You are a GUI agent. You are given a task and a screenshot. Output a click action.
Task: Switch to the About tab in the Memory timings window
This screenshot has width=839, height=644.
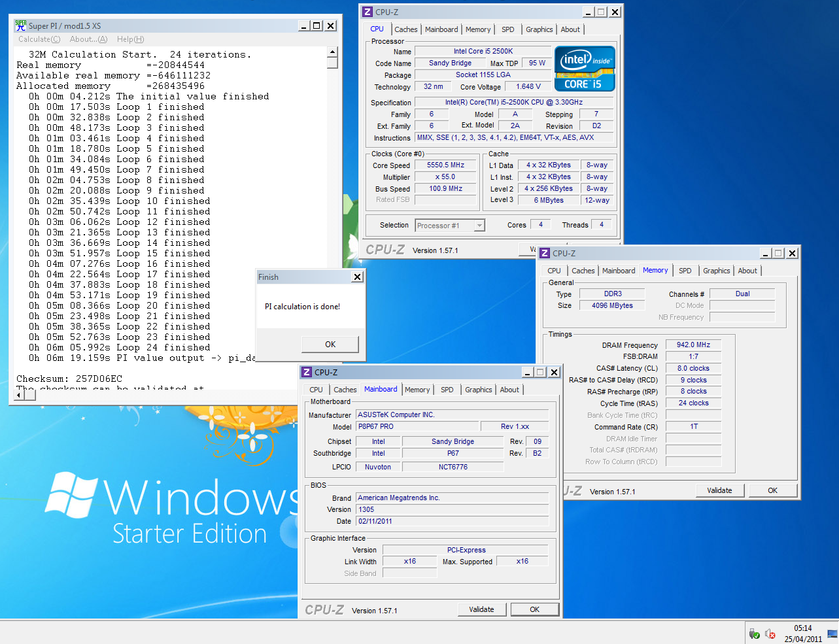[747, 271]
